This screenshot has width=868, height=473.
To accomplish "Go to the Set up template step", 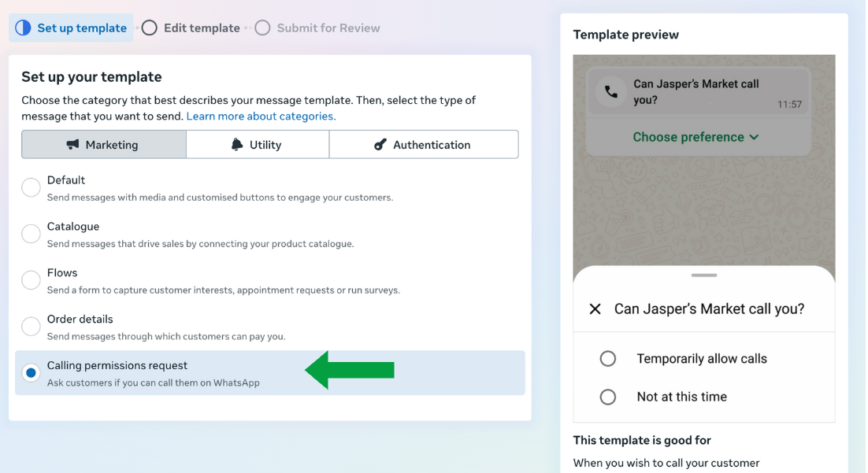I will coord(71,28).
